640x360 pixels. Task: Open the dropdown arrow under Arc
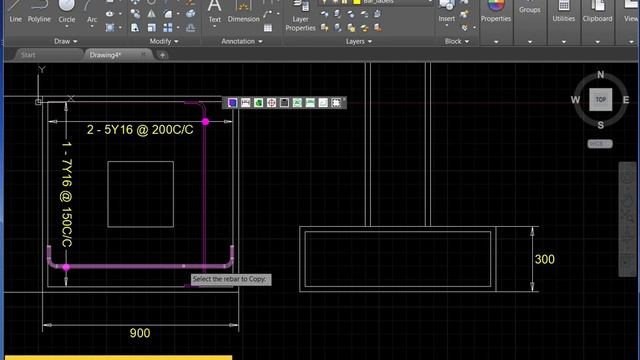click(x=92, y=27)
